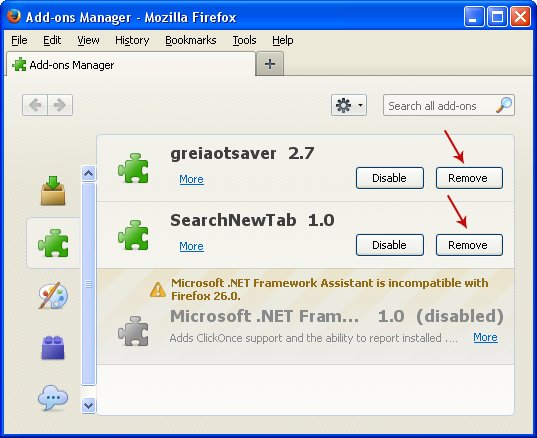
Task: Click the Add-ons Manager tab puzzle icon
Action: coord(19,64)
